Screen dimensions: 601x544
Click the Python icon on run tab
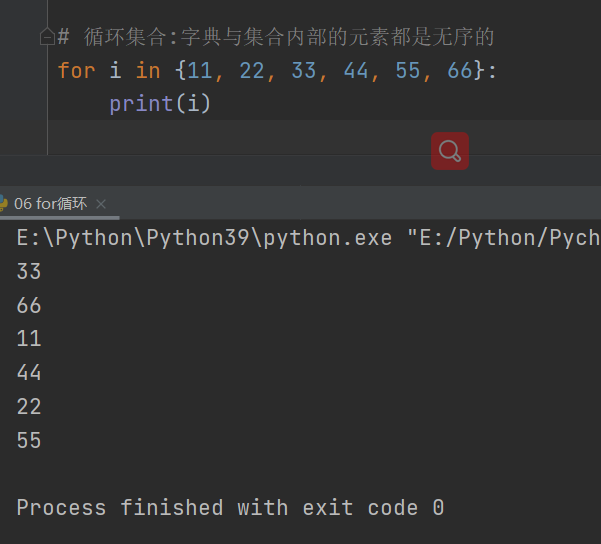3,203
